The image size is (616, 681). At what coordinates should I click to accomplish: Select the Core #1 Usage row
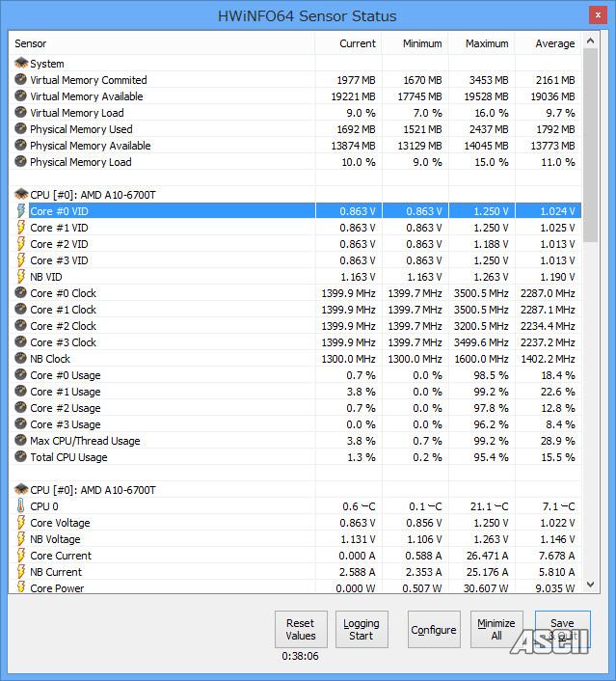pyautogui.click(x=295, y=392)
